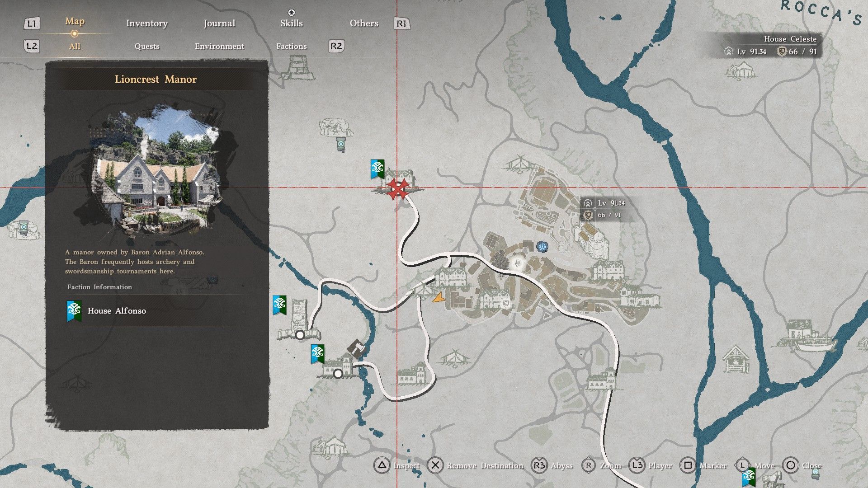
Task: Click the blue circular waypoint icon in town
Action: (542, 247)
